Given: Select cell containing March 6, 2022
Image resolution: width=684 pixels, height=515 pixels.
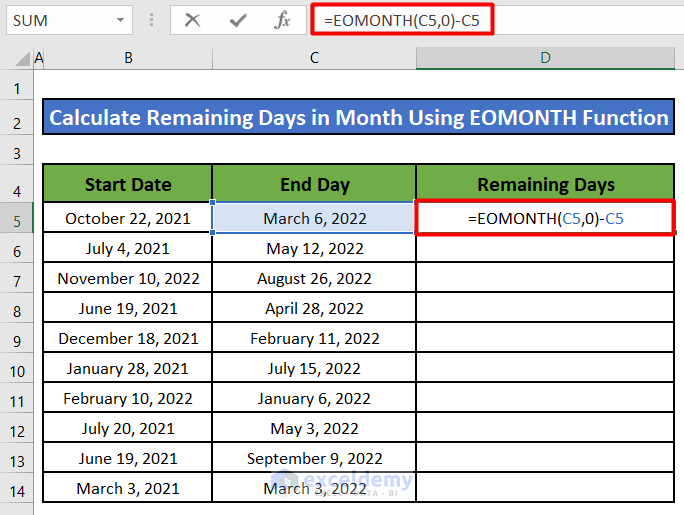Looking at the screenshot, I should pos(314,218).
